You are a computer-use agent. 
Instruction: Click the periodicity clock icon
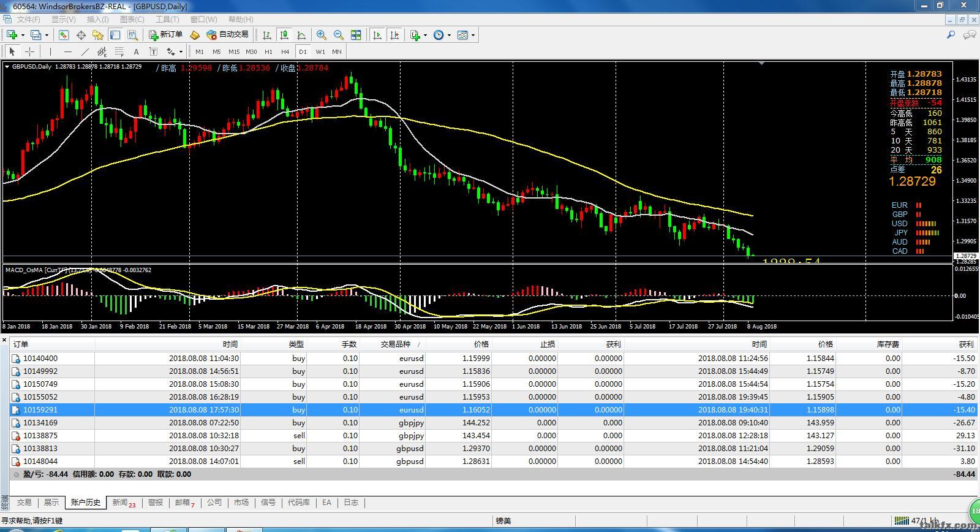pos(439,35)
